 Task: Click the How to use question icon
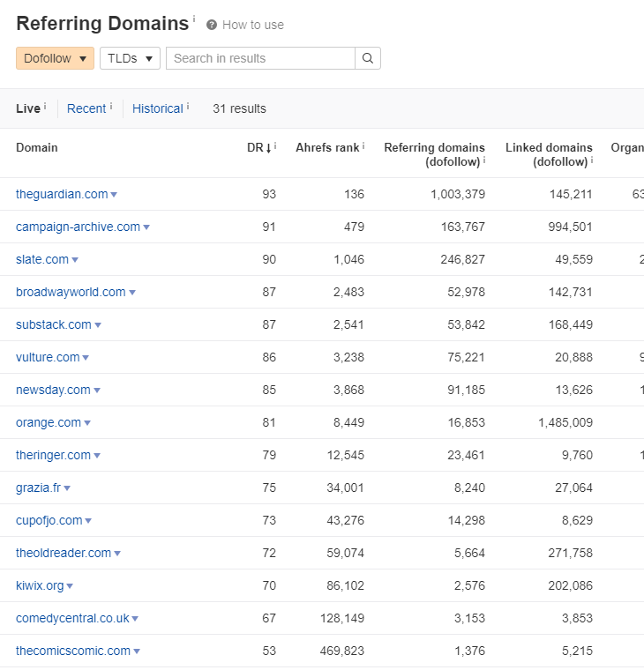211,25
